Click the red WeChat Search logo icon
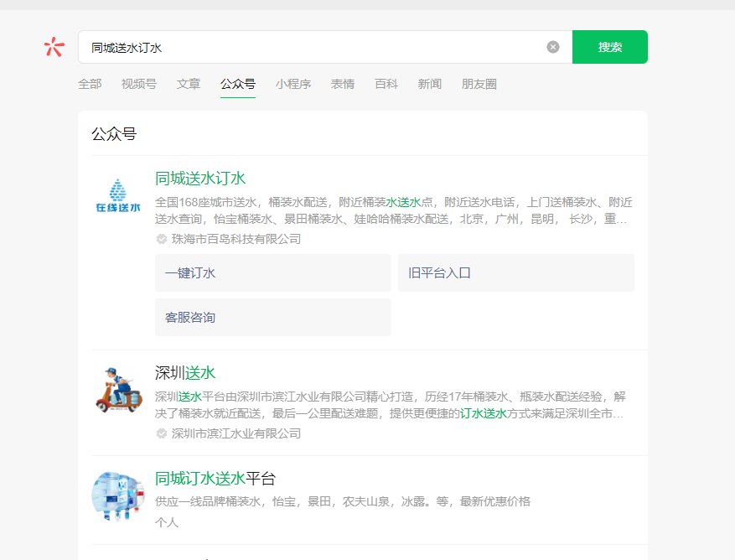The width and height of the screenshot is (735, 560). pos(54,47)
